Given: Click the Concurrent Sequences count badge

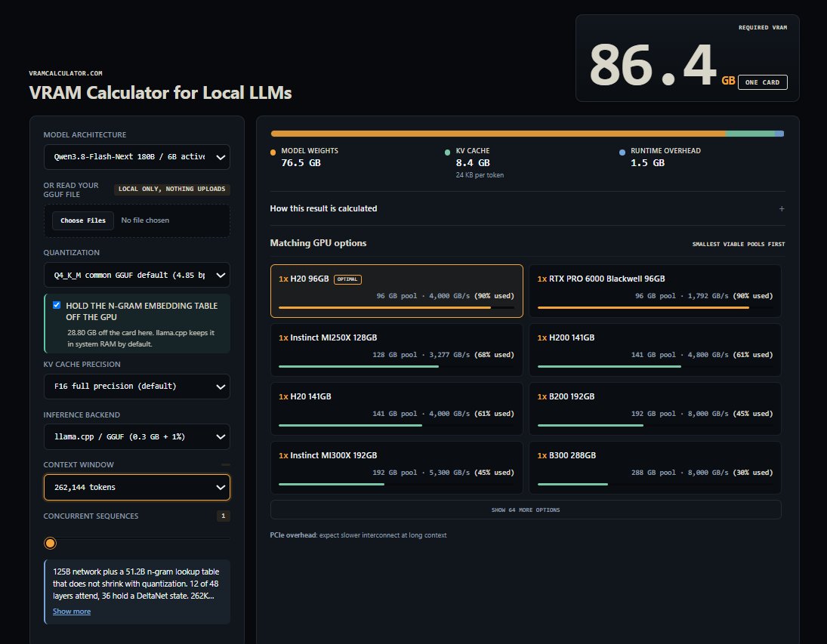Looking at the screenshot, I should 224,516.
